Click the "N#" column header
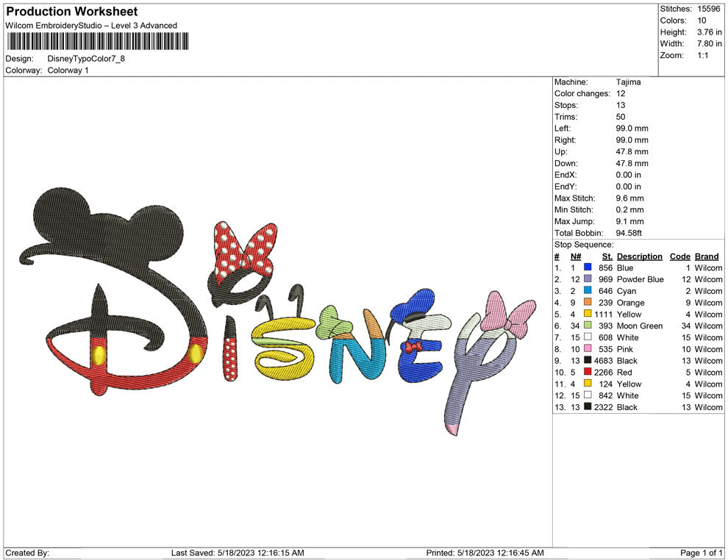The image size is (728, 560). click(x=576, y=256)
